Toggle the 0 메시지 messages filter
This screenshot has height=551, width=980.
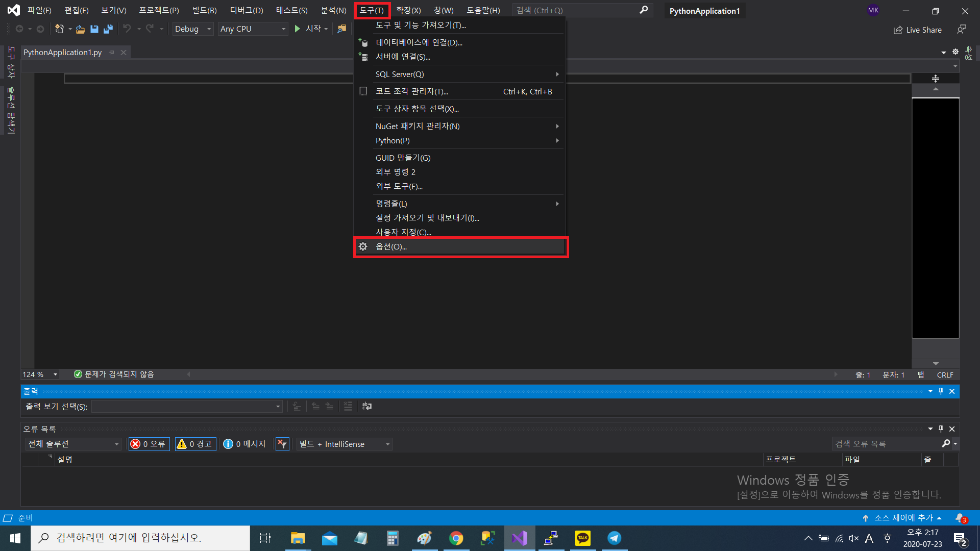245,444
